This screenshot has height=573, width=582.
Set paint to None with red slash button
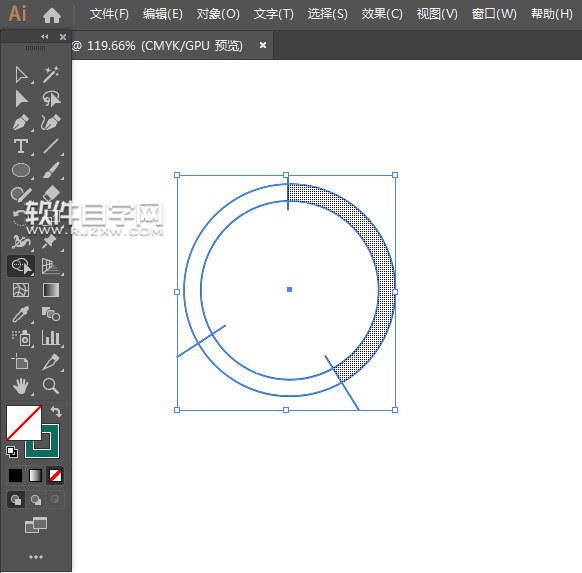55,475
